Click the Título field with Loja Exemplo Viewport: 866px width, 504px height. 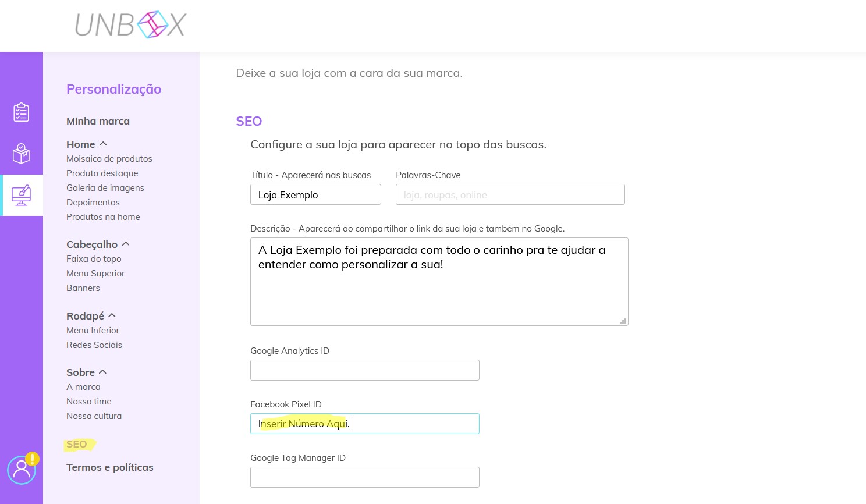pyautogui.click(x=315, y=194)
